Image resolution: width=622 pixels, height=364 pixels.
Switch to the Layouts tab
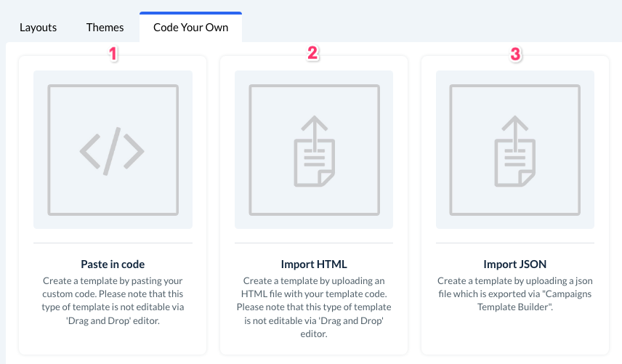pyautogui.click(x=38, y=28)
